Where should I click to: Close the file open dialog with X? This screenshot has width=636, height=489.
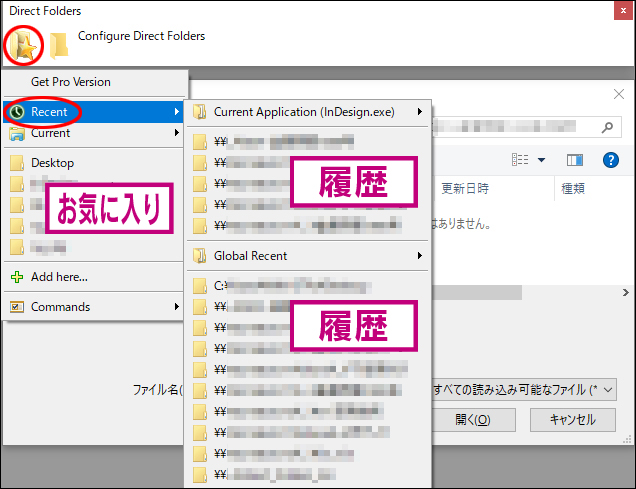[619, 94]
